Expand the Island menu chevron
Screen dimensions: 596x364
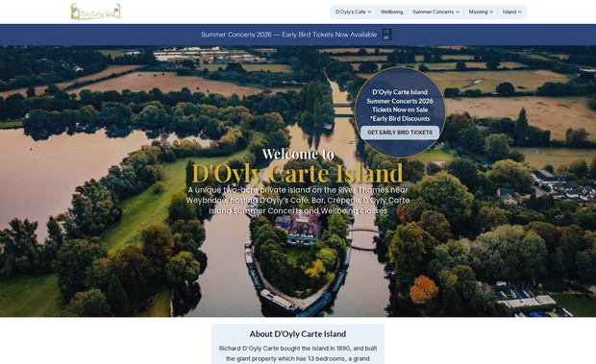520,12
